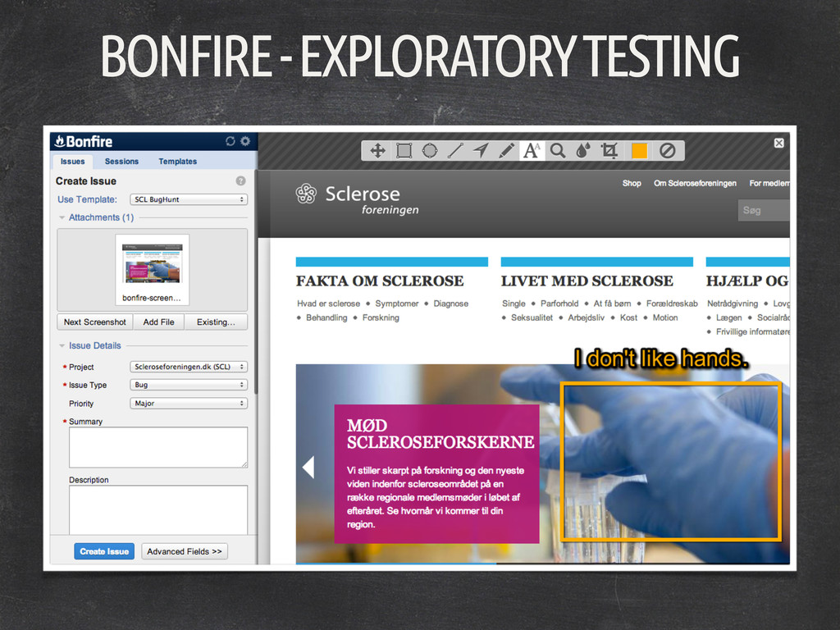
Task: Choose the Blur droplet tool
Action: pos(582,151)
